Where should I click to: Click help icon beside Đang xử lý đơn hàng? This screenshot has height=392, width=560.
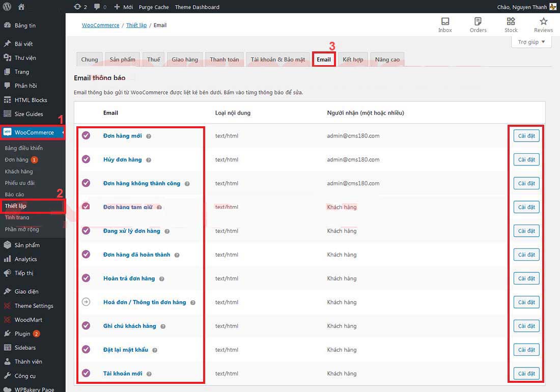pos(167,231)
